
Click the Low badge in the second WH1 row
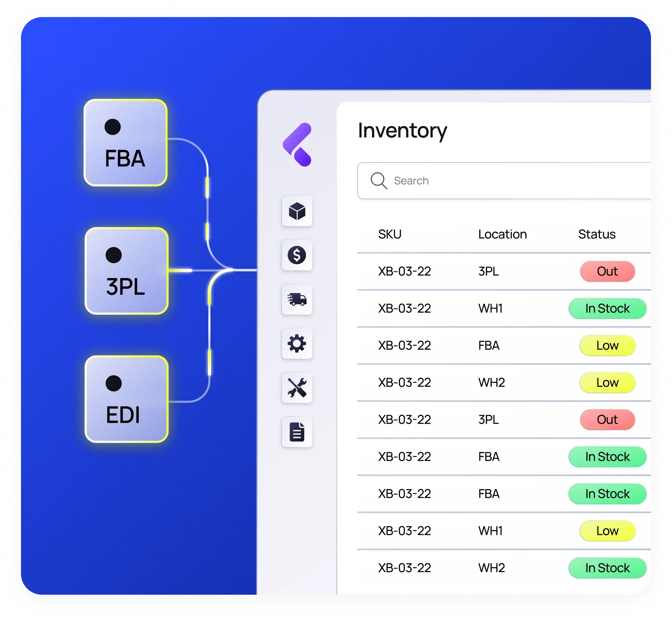[607, 531]
